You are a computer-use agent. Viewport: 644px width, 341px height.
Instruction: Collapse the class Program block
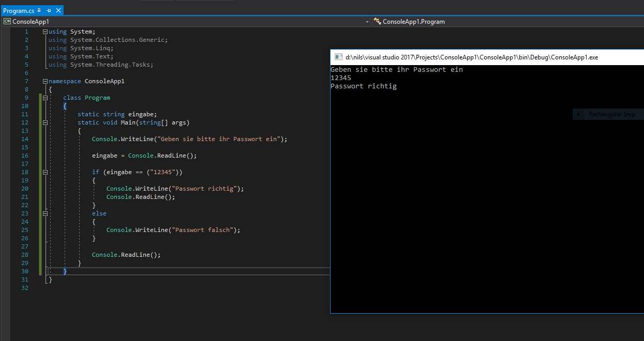(46, 98)
